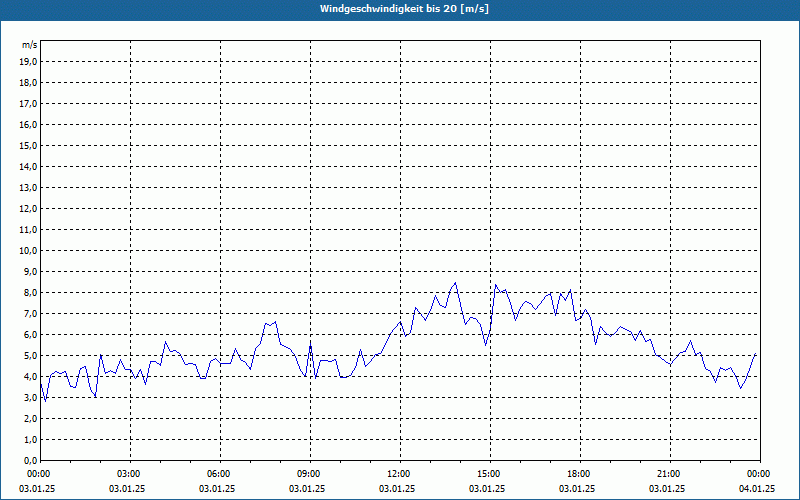This screenshot has width=800, height=500.
Task: Select the '11,0' y-axis label
Action: (x=29, y=230)
